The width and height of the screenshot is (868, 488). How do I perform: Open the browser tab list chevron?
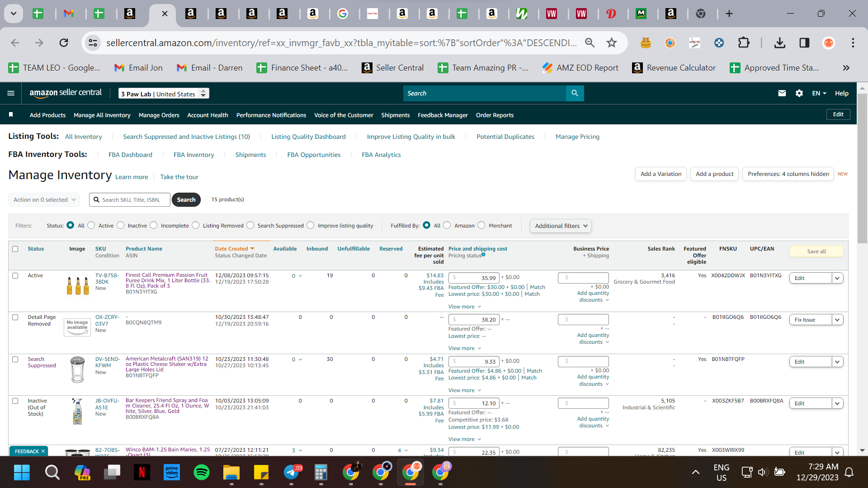[x=14, y=14]
